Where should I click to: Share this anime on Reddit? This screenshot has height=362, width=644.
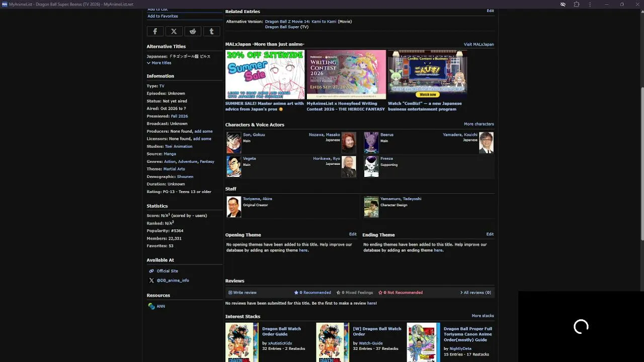pyautogui.click(x=193, y=31)
